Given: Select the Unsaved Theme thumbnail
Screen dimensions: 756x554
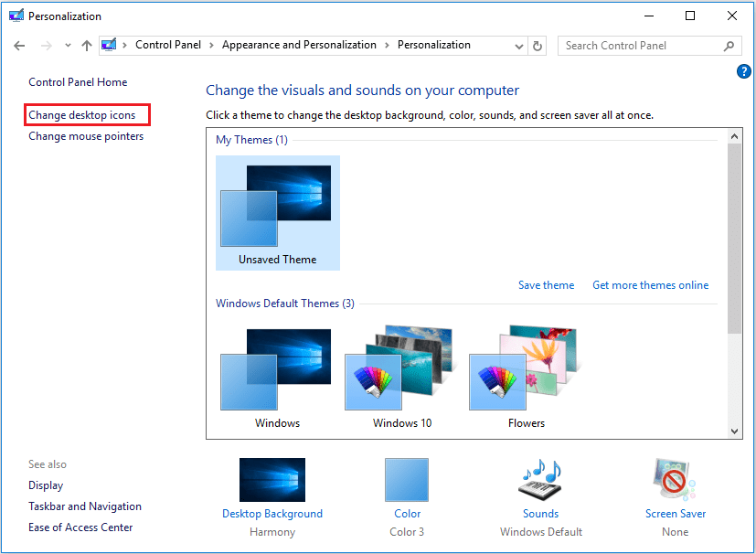Looking at the screenshot, I should pos(277,212).
